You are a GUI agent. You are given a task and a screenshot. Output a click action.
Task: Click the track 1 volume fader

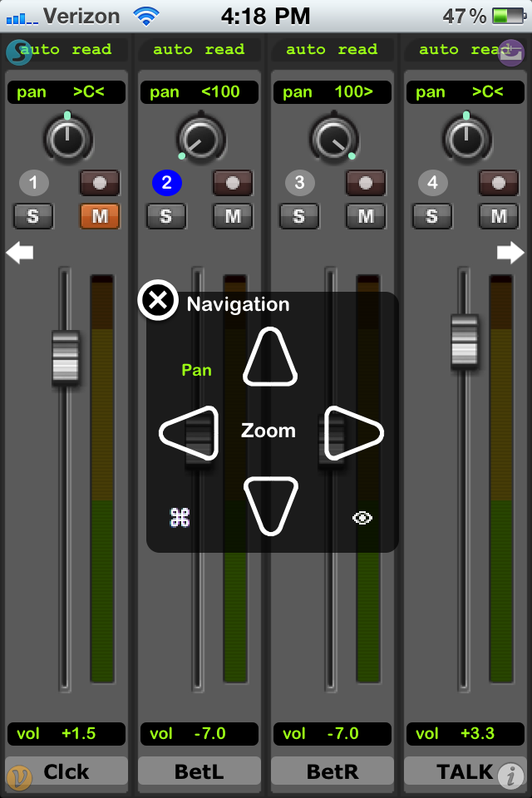click(66, 357)
